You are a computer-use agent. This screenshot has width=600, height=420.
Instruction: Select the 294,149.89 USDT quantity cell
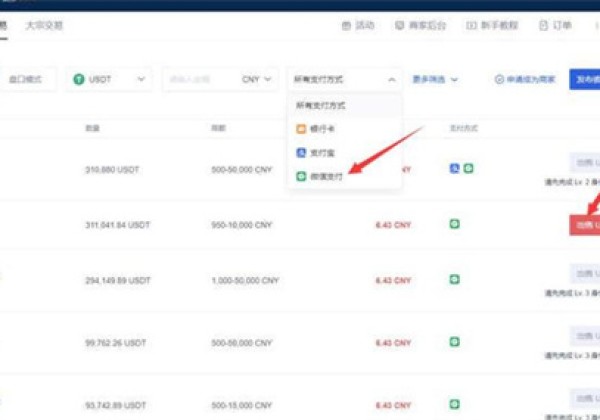click(x=118, y=281)
